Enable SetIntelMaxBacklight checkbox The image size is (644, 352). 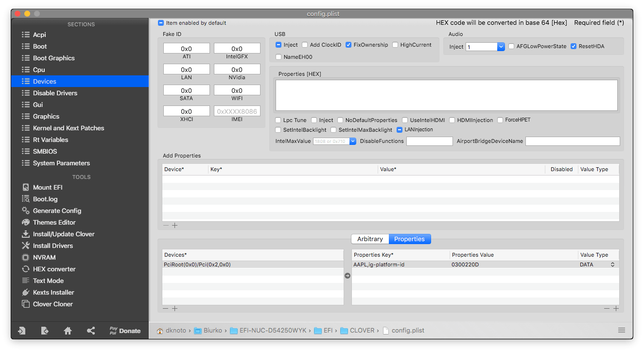pos(333,130)
